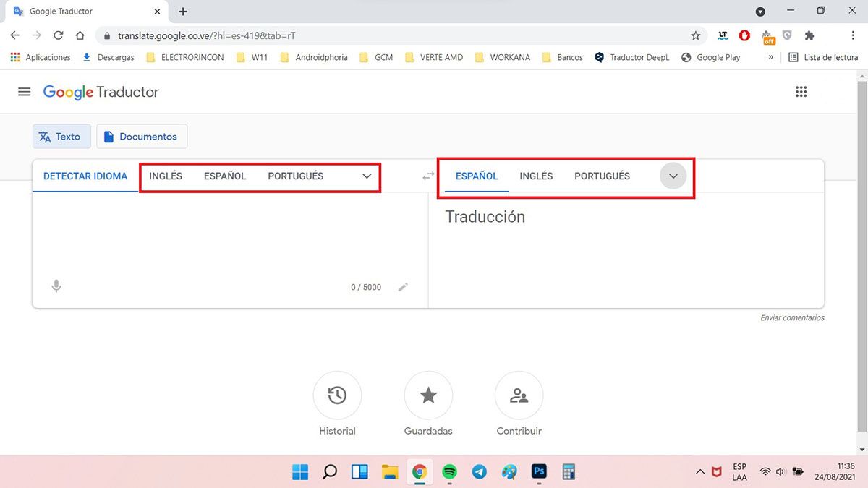The height and width of the screenshot is (488, 868).
Task: Go forward in the browser
Action: (37, 35)
